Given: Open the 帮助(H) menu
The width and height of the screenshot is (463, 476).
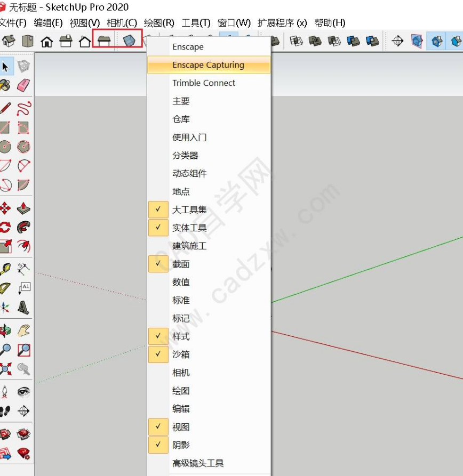Looking at the screenshot, I should 330,23.
